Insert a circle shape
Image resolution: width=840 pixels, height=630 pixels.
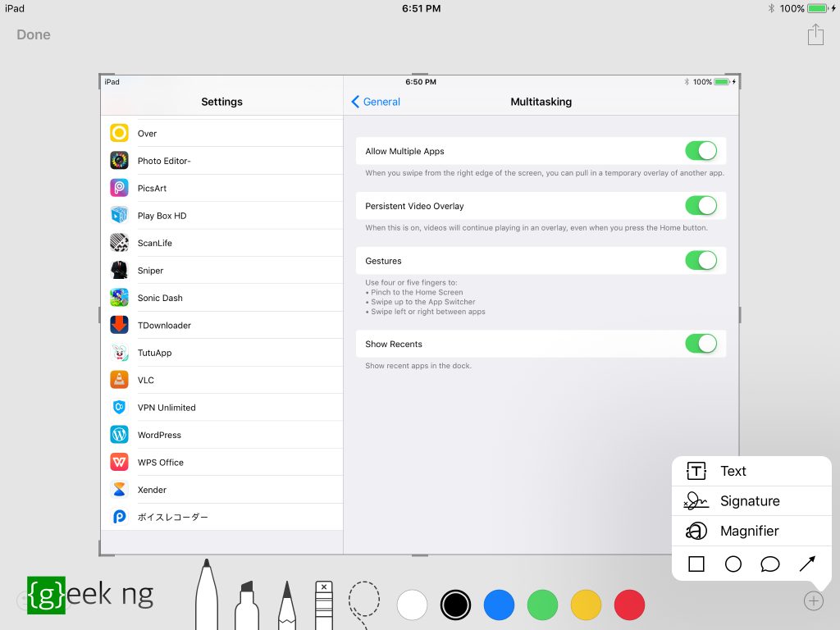[733, 564]
